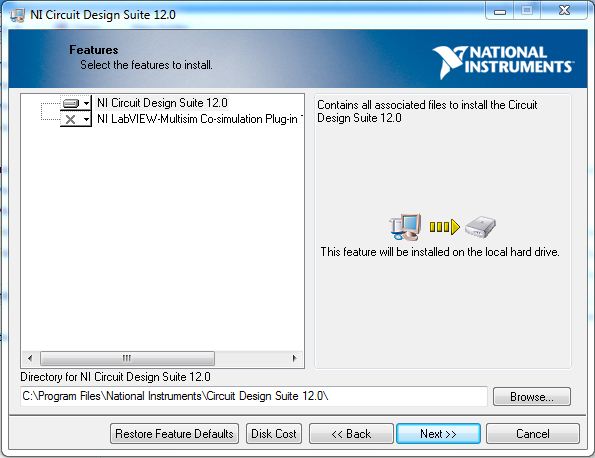595x458 pixels.
Task: Select NI LabVIEW-Multisim Co-simulation Plug-in row
Action: (x=200, y=119)
